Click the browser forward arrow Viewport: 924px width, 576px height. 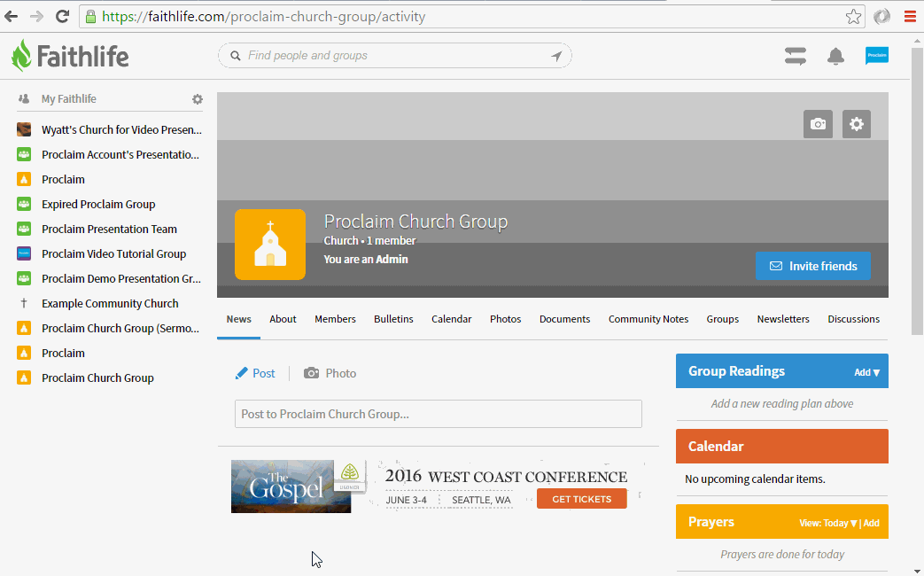(36, 17)
